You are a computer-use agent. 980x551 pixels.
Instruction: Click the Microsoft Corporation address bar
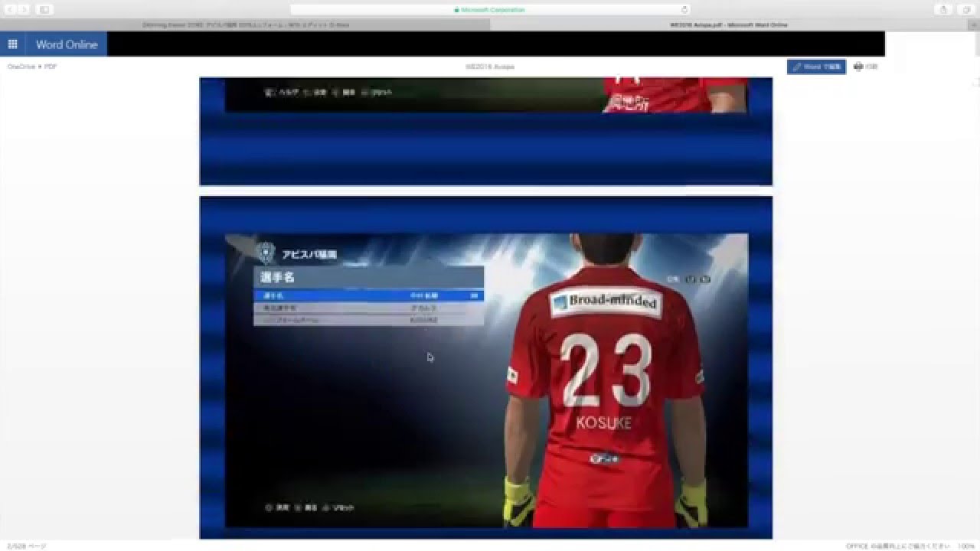[490, 10]
